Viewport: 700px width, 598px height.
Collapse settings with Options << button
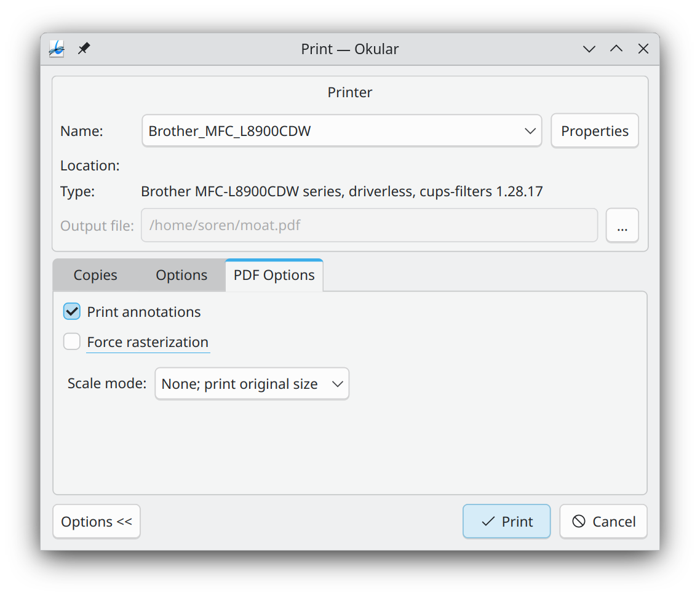(x=97, y=522)
